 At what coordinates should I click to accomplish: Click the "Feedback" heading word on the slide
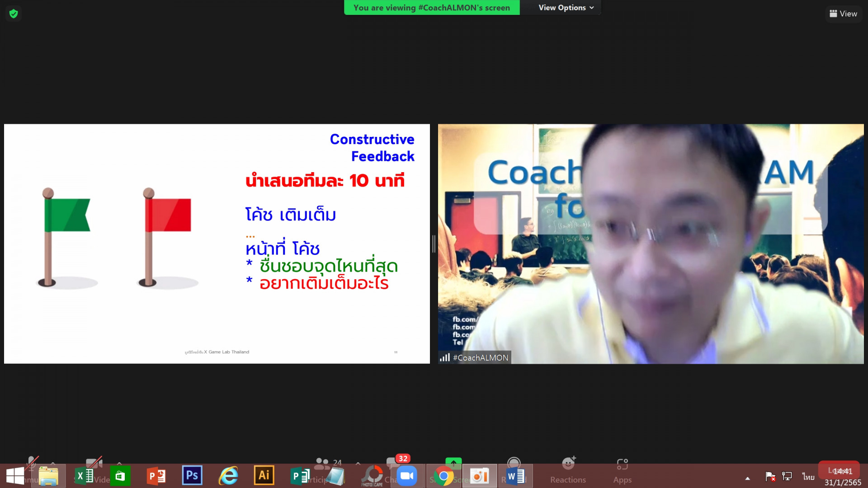coord(383,156)
